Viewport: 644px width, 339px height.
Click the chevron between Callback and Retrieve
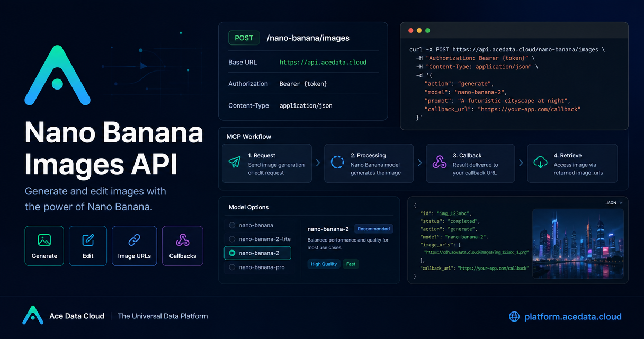click(x=521, y=163)
